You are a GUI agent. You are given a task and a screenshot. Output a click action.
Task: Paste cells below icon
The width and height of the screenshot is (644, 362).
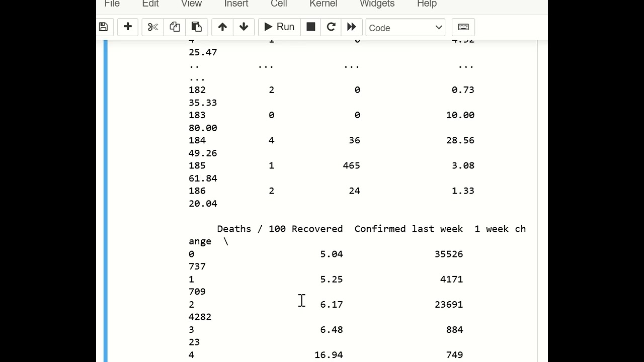click(197, 27)
